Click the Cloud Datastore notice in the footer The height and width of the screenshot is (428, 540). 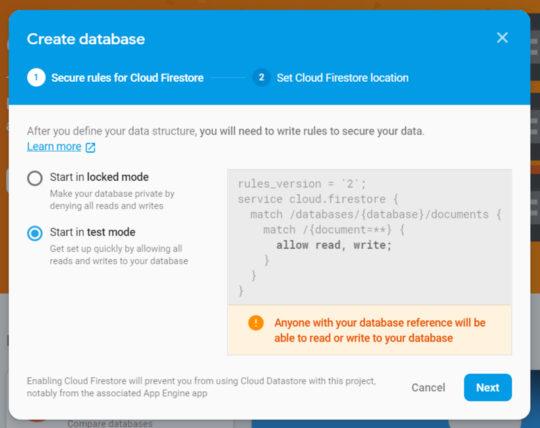pyautogui.click(x=201, y=387)
